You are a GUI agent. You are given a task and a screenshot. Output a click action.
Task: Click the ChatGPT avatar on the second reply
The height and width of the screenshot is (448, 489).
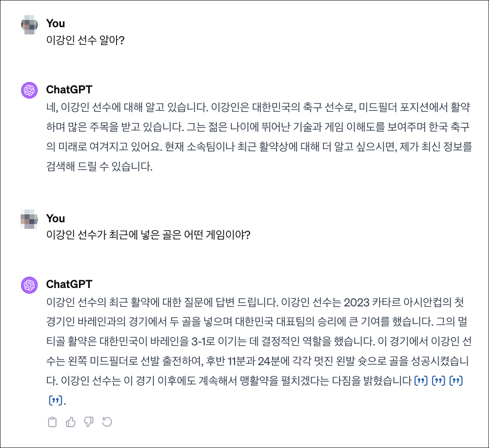pos(30,285)
